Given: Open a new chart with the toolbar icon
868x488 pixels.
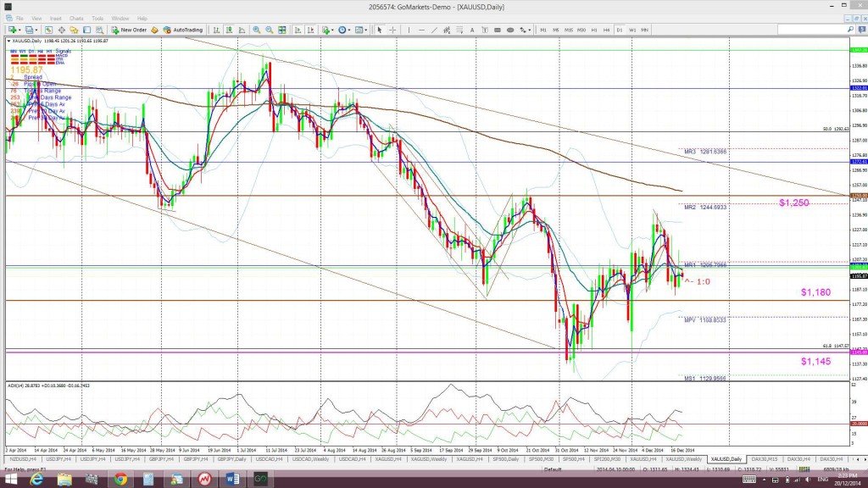Looking at the screenshot, I should pyautogui.click(x=12, y=30).
